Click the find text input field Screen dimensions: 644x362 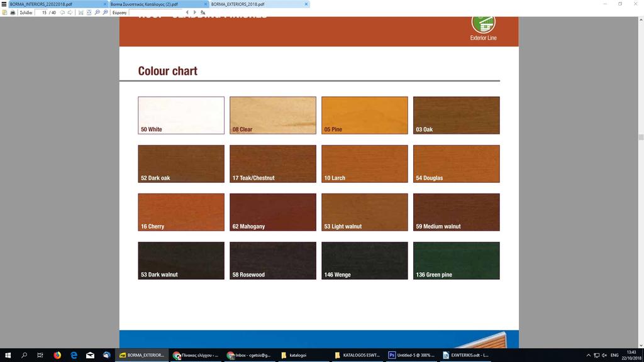(x=155, y=13)
